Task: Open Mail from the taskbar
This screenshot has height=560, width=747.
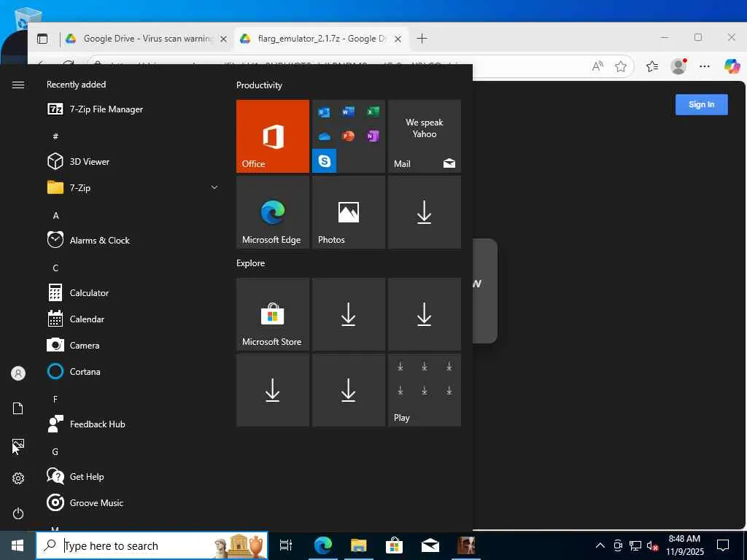Action: click(430, 545)
